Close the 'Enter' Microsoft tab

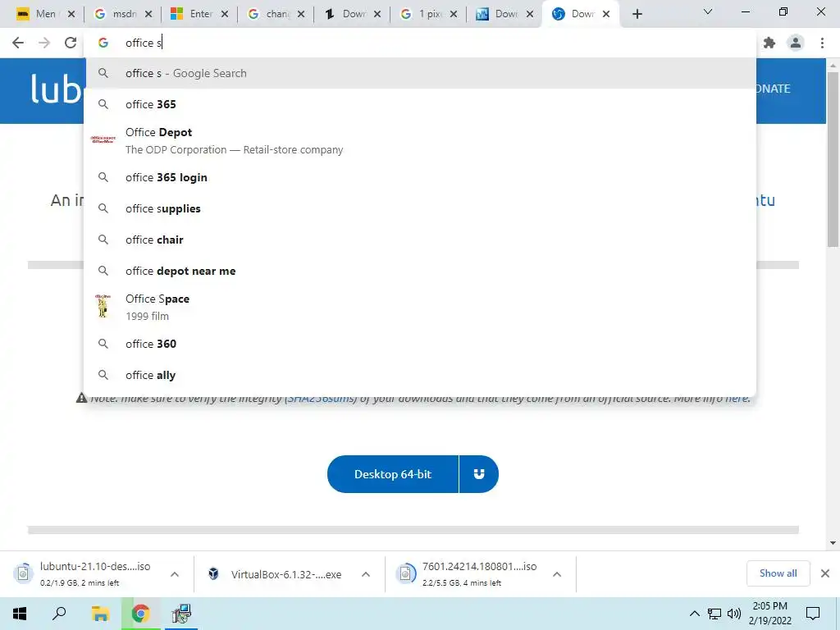pos(225,14)
